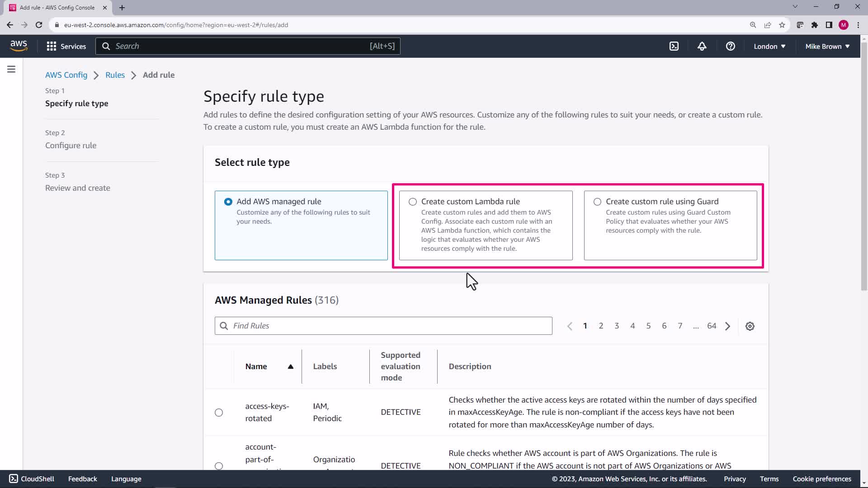Click the AWS logo home icon
The height and width of the screenshot is (488, 868).
pyautogui.click(x=19, y=46)
